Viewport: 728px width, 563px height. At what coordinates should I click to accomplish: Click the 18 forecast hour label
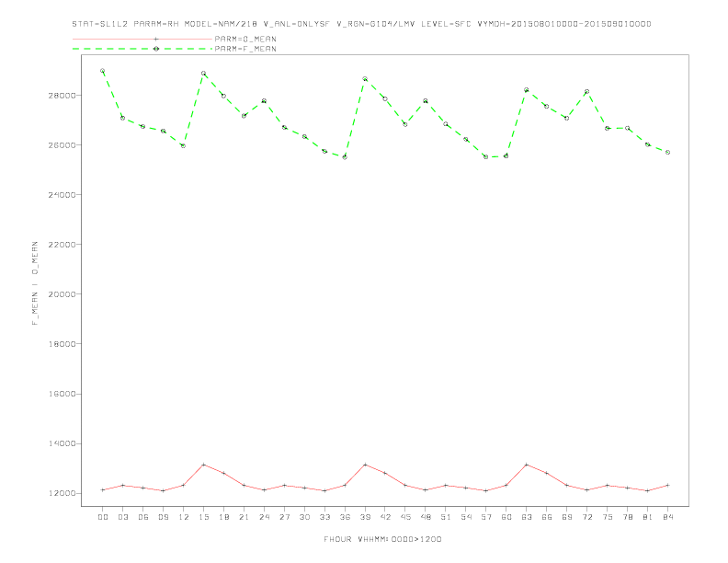(x=223, y=517)
